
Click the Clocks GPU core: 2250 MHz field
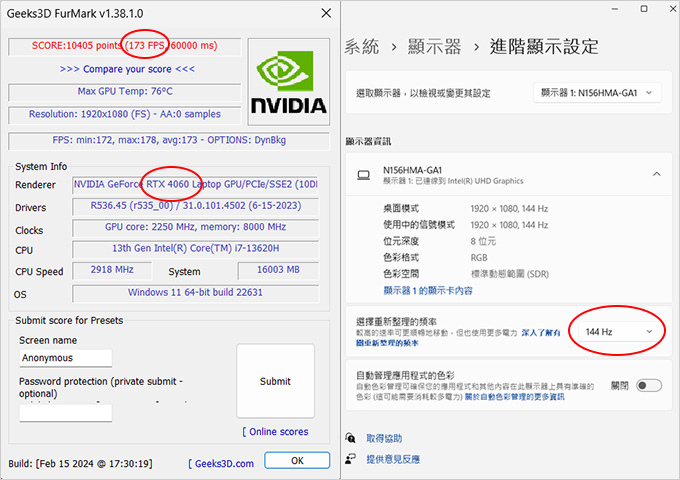tap(195, 227)
